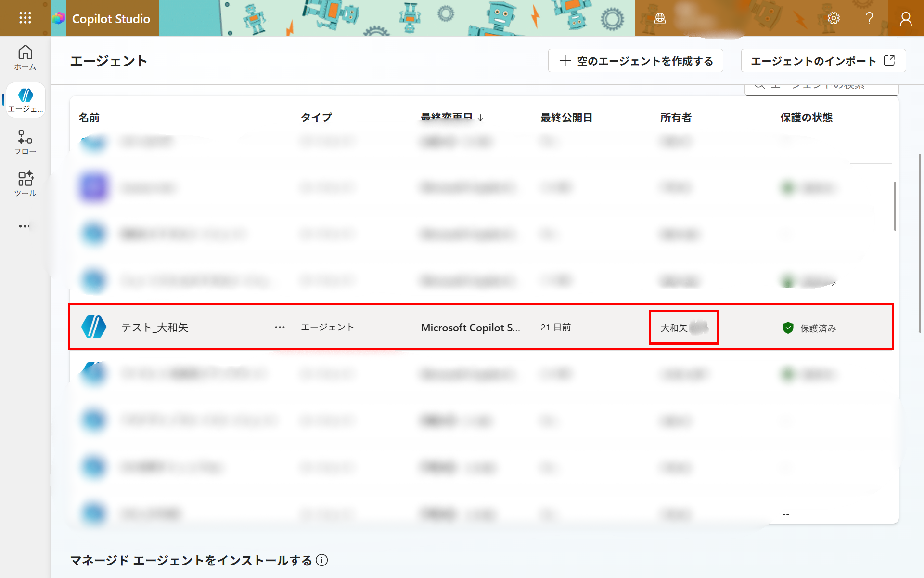Click Microsoft Copilot S... cell in テスト_大和矢 row
Screen dimensions: 924x578
pos(470,328)
